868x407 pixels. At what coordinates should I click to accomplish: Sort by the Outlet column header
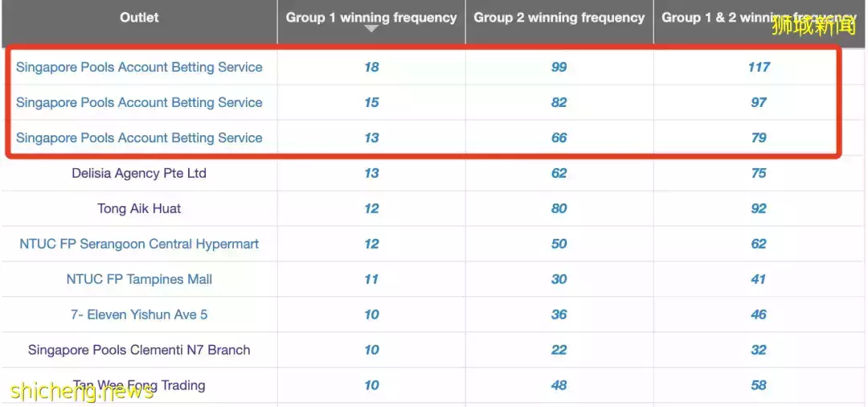tap(139, 18)
